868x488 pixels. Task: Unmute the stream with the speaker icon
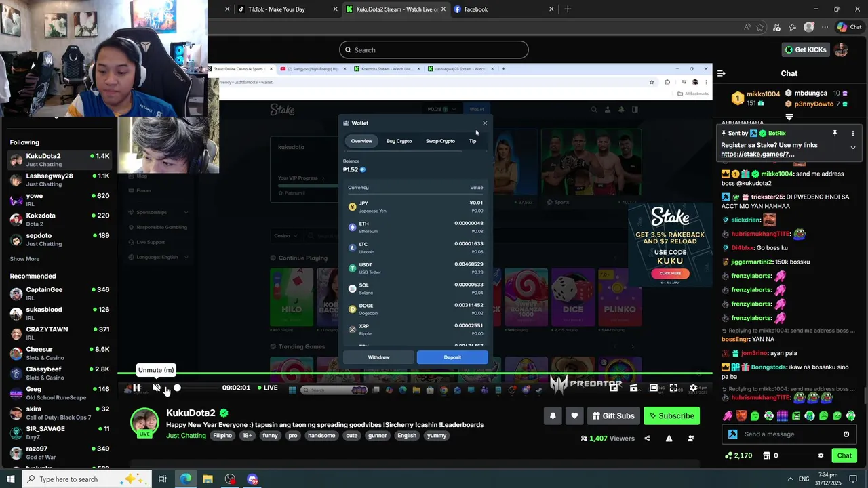tap(157, 388)
